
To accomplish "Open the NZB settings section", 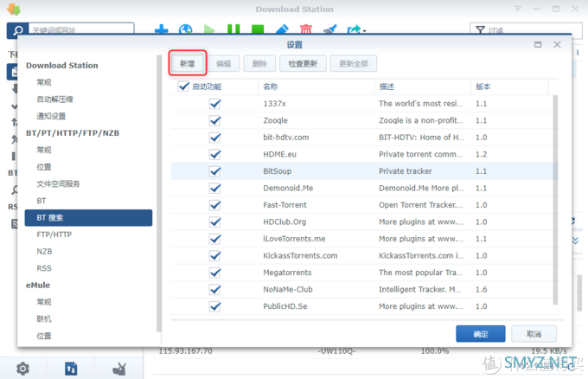I will (x=44, y=252).
